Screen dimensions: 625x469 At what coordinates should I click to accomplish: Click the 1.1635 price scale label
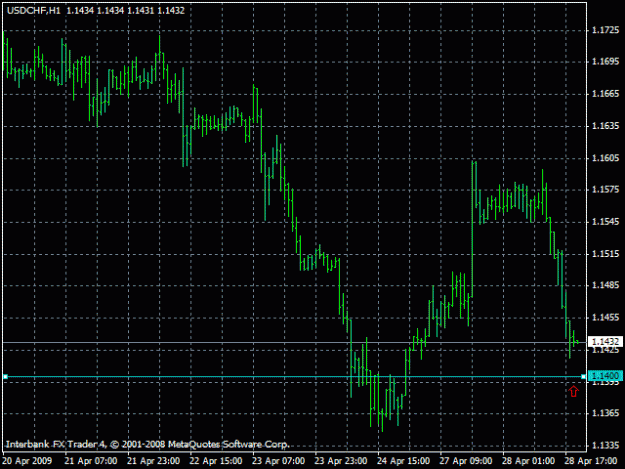pos(606,126)
